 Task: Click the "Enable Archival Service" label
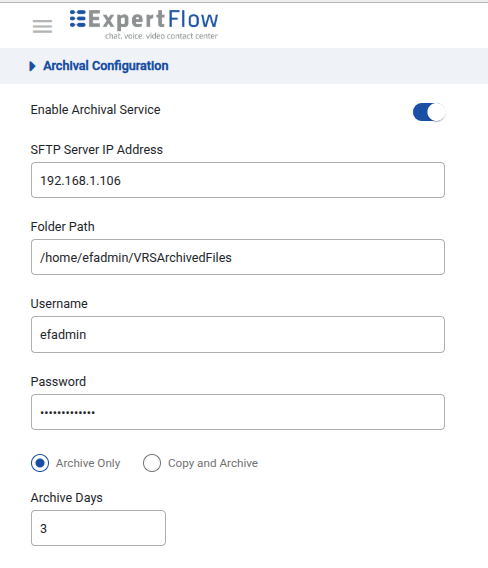[x=95, y=110]
